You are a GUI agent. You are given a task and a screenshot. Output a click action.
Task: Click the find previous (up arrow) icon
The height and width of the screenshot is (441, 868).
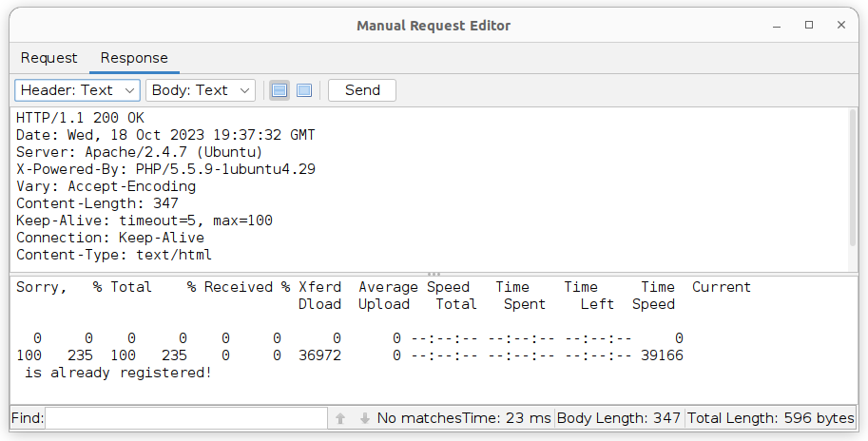pyautogui.click(x=340, y=418)
